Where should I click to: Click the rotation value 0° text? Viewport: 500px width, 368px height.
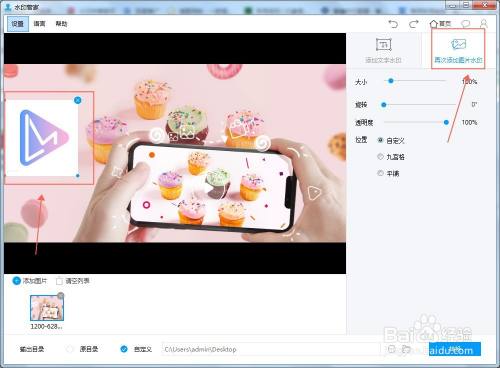click(x=474, y=105)
